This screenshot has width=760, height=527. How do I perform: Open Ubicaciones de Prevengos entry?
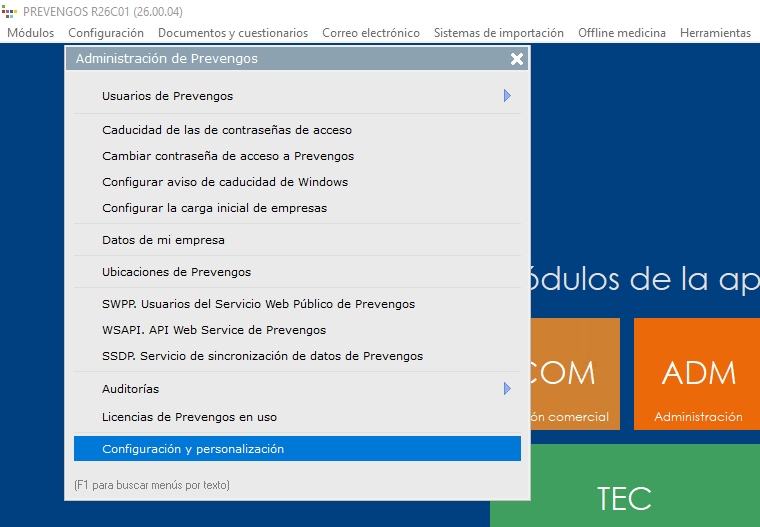[x=176, y=272]
